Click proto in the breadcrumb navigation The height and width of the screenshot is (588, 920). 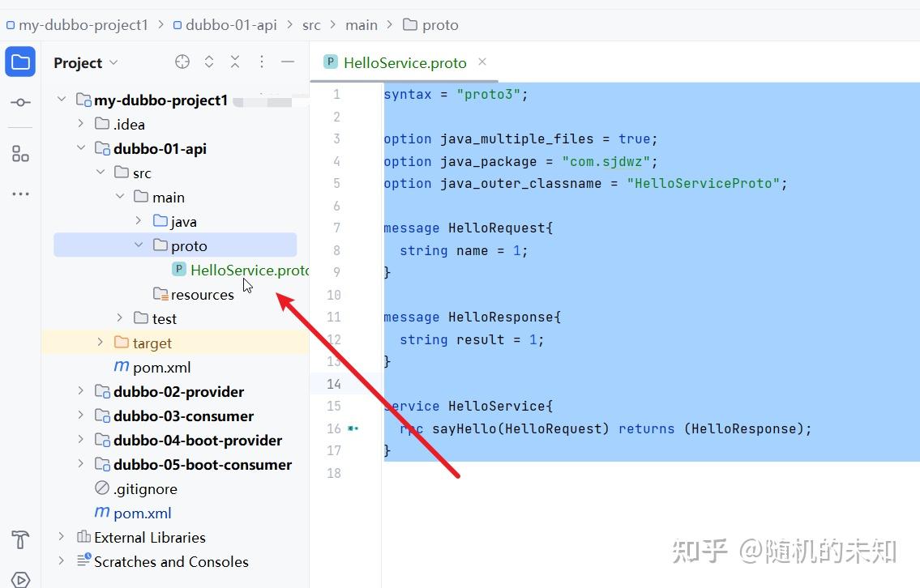[x=439, y=24]
